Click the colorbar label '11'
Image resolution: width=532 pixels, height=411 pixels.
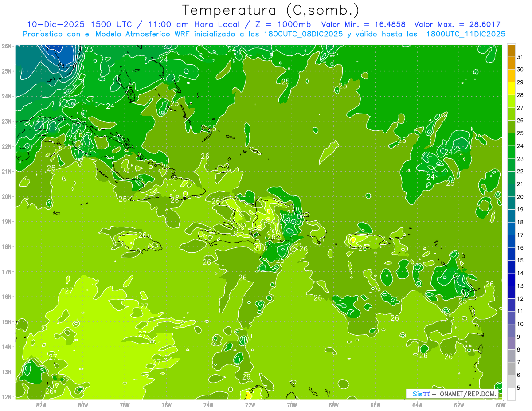pyautogui.click(x=520, y=311)
